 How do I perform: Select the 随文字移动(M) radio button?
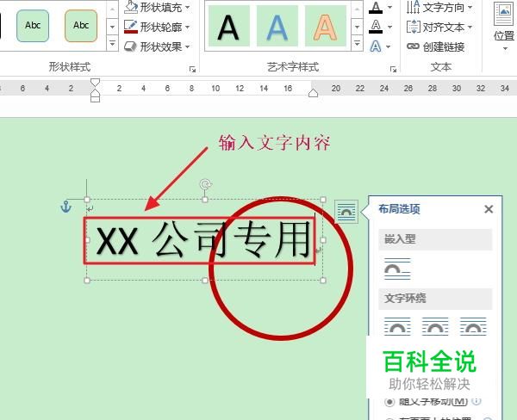point(389,402)
